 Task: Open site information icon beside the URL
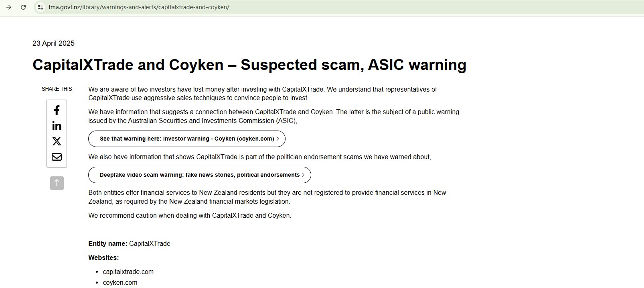pos(40,7)
